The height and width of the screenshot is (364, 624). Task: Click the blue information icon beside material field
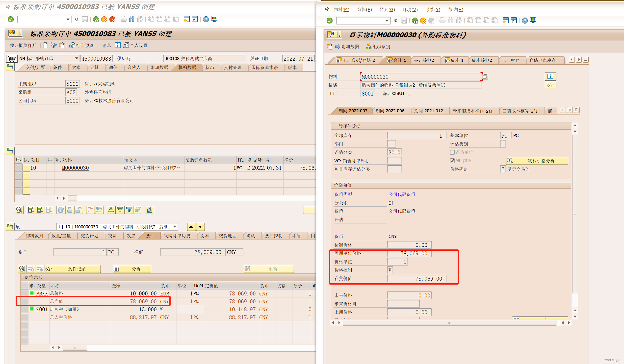550,76
